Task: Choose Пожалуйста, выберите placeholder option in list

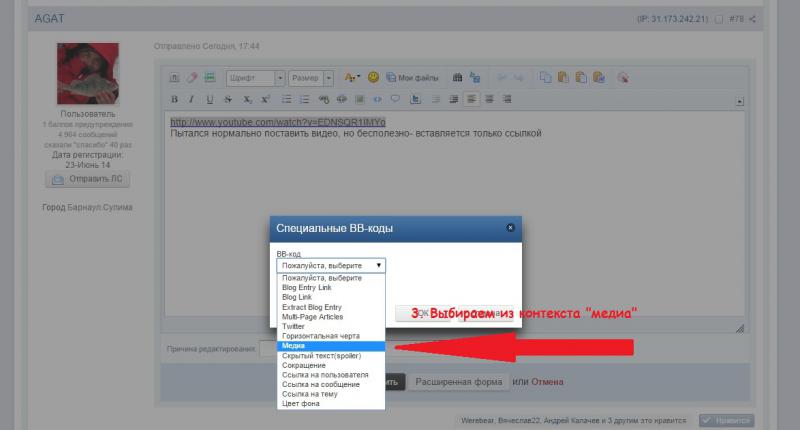Action: click(331, 278)
